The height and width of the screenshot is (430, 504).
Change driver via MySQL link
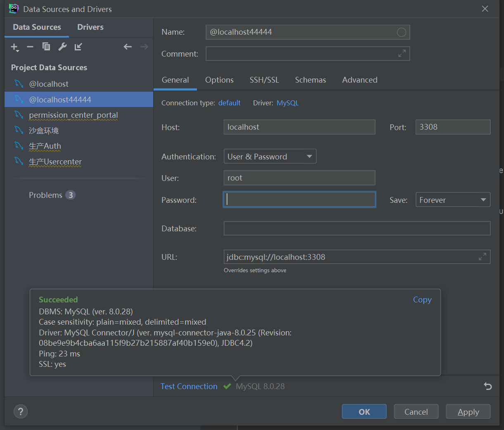tap(288, 103)
